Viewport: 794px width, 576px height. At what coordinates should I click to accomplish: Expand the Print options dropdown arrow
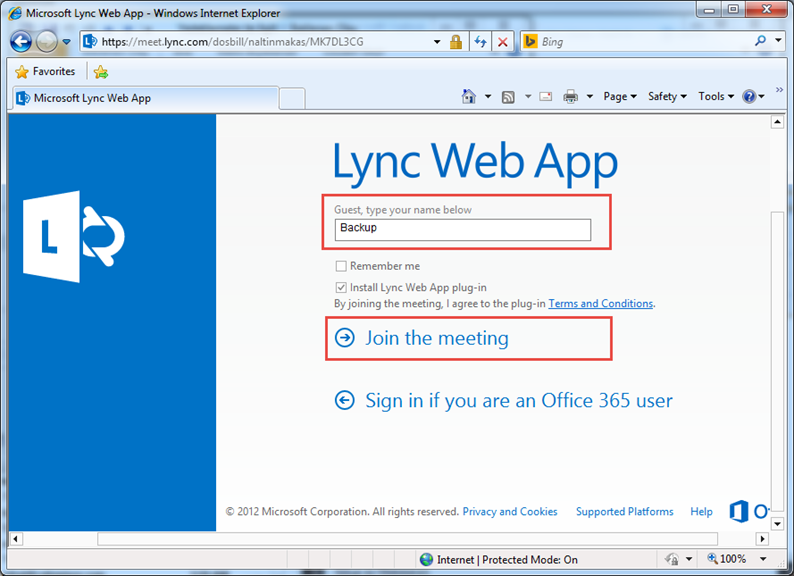pyautogui.click(x=589, y=96)
